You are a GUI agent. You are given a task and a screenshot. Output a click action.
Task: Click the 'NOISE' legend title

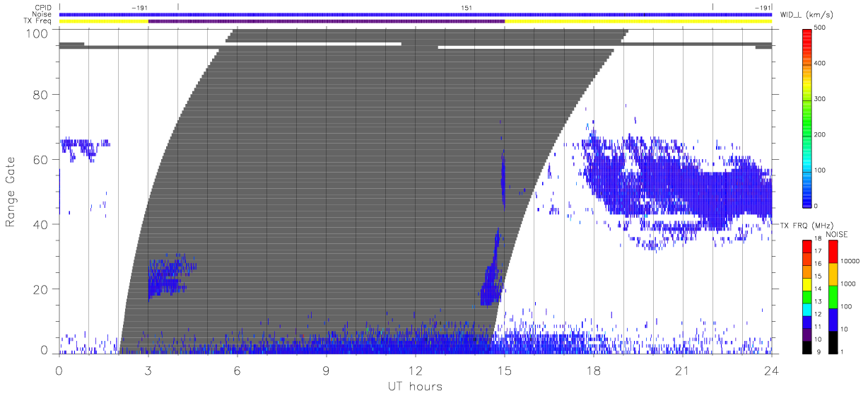click(x=836, y=234)
